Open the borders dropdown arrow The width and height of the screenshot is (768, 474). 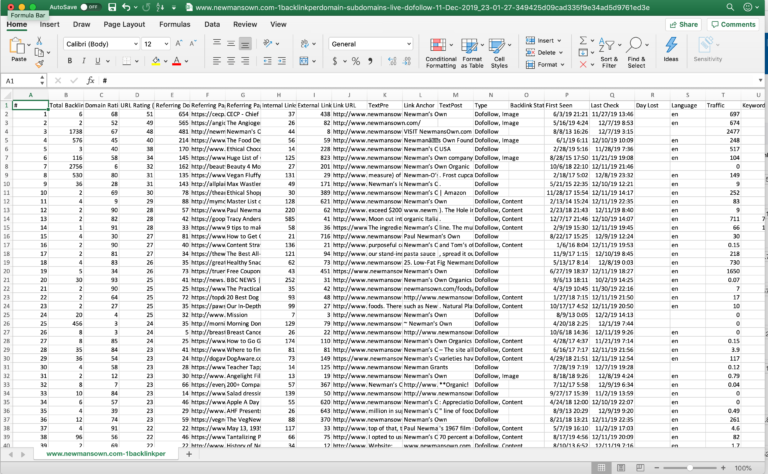pos(137,61)
